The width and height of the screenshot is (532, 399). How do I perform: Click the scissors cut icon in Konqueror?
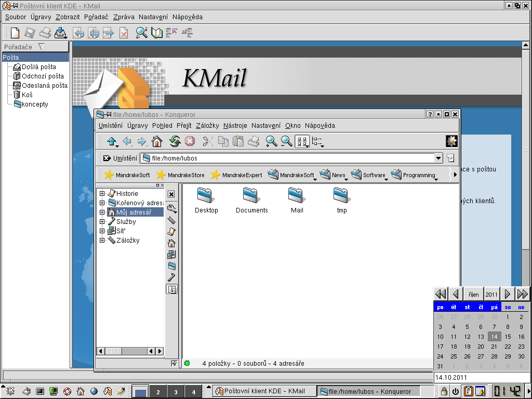[x=208, y=141]
